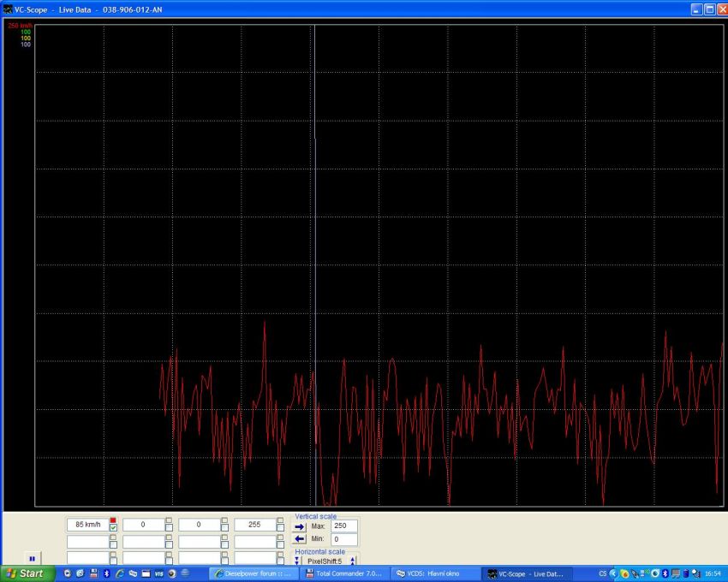Image resolution: width=728 pixels, height=582 pixels.
Task: Click the 85 km/h value field
Action: click(x=87, y=525)
